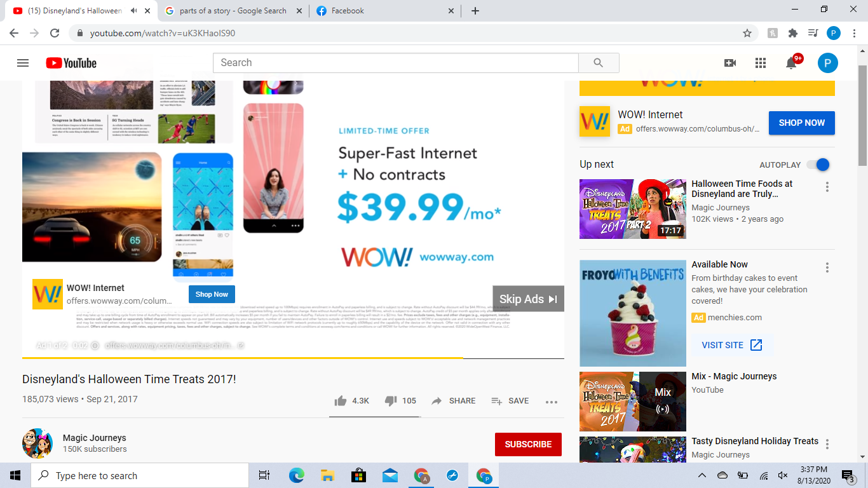Open options menu for Halloween Time Foods video
Viewport: 868px width, 488px height.
(x=827, y=187)
